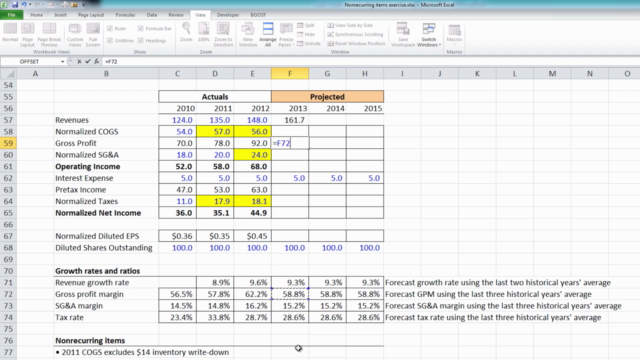Image resolution: width=640 pixels, height=360 pixels.
Task: Select 2011 revenue growth rate 8.9%
Action: 215,282
